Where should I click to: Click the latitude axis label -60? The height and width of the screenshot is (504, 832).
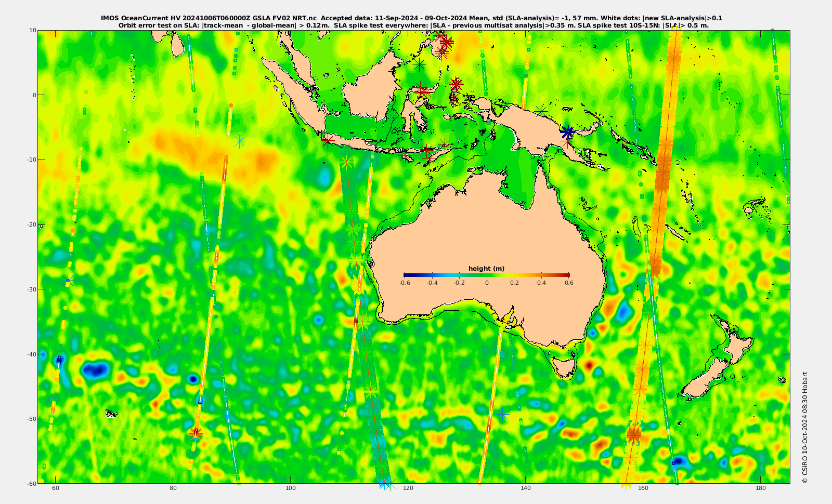tap(31, 483)
